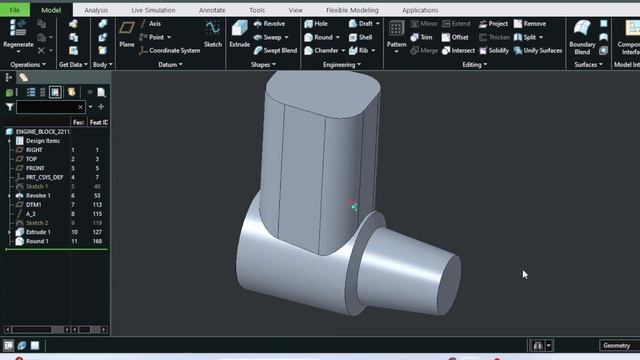Select the Offset tool
The width and height of the screenshot is (640, 360).
[455, 37]
